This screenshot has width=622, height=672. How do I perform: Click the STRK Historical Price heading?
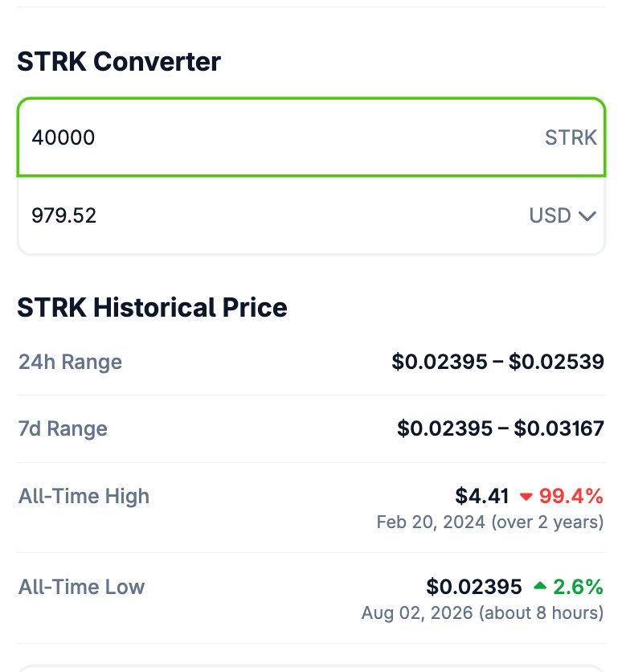(x=152, y=307)
